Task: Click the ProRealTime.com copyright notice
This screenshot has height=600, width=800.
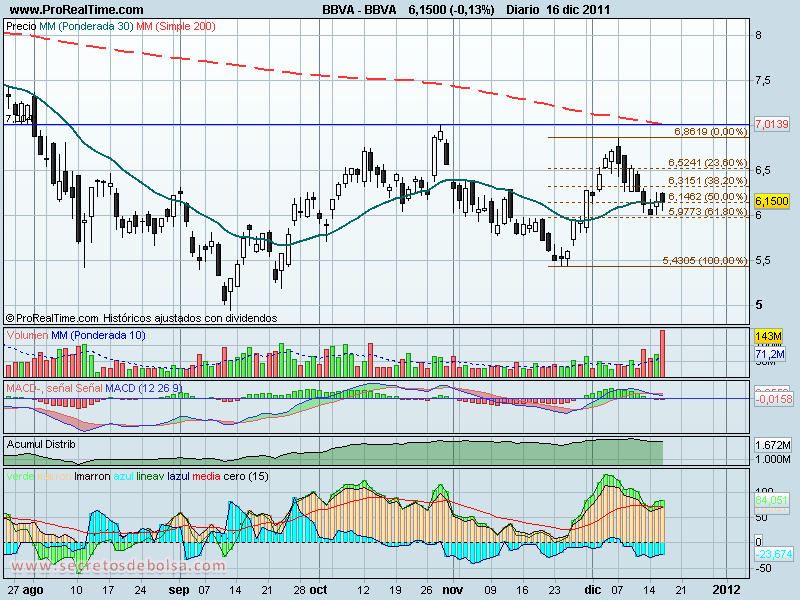Action: (x=141, y=318)
